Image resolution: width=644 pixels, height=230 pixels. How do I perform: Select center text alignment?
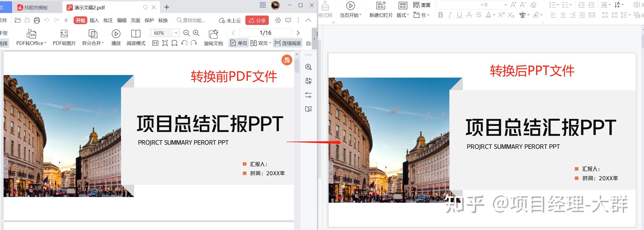(563, 15)
